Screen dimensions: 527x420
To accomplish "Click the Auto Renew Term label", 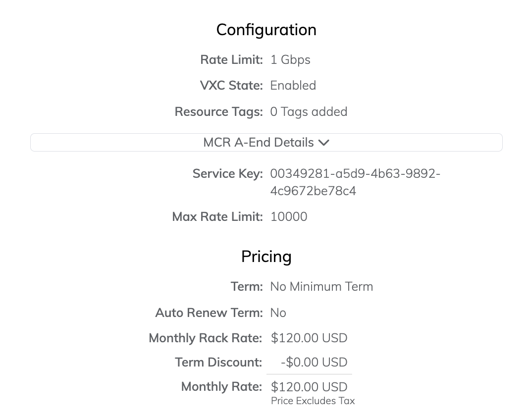I will (x=209, y=313).
